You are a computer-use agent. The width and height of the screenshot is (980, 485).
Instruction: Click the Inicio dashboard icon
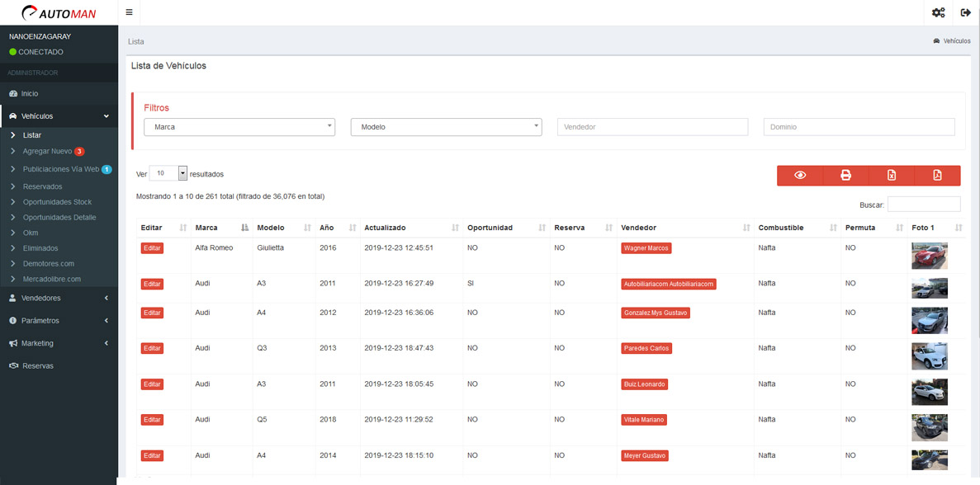[13, 94]
